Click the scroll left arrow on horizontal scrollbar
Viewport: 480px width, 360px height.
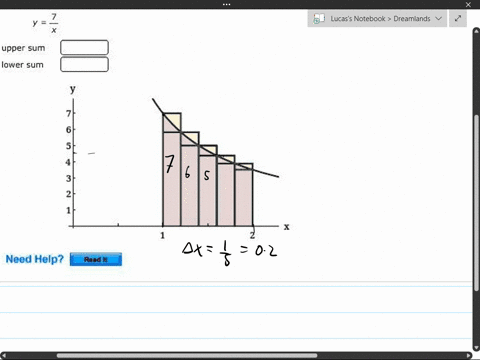pyautogui.click(x=3, y=356)
